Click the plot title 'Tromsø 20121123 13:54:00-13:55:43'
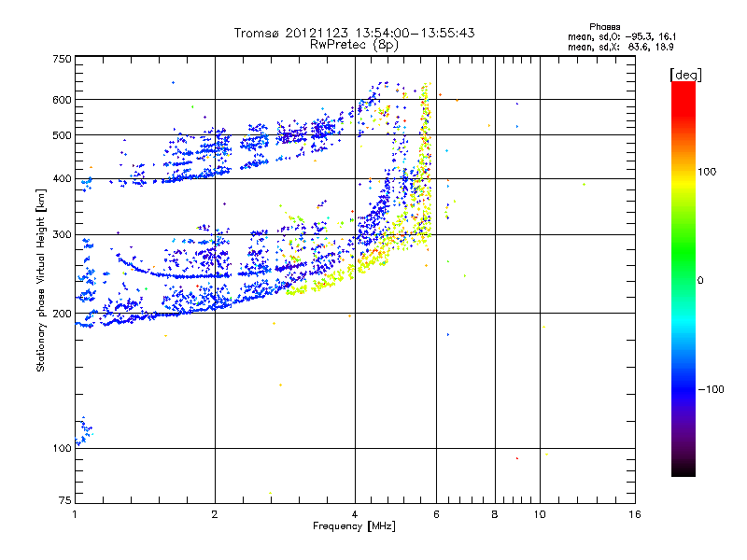 pyautogui.click(x=354, y=33)
